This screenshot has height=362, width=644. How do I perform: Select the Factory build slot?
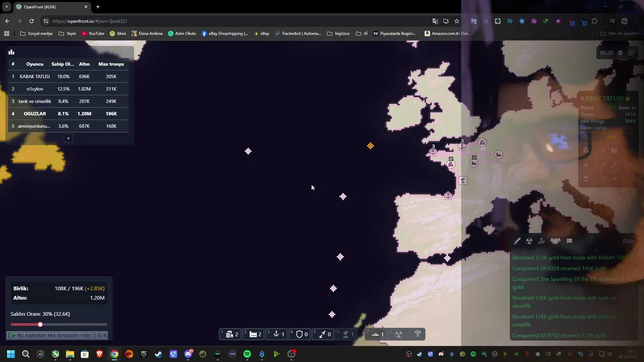point(254,334)
